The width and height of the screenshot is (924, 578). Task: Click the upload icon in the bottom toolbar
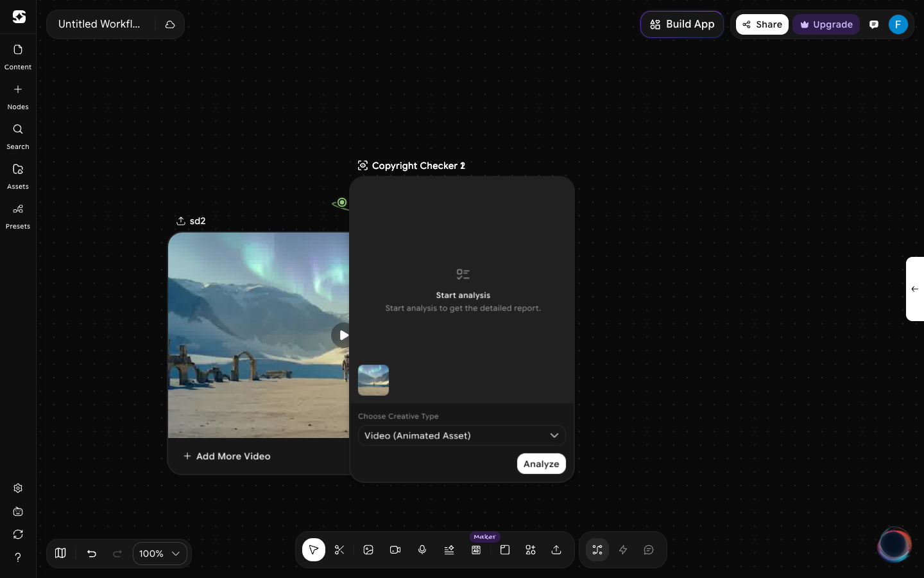556,550
